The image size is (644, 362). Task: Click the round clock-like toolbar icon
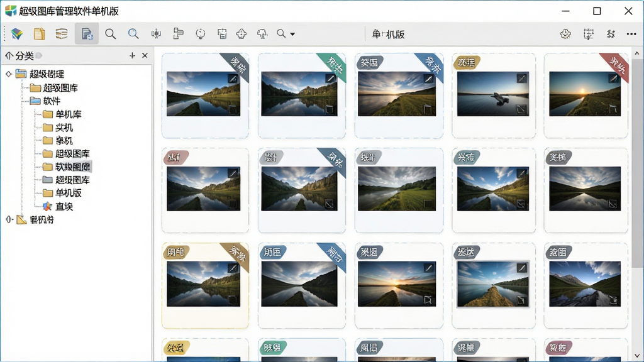tap(201, 34)
